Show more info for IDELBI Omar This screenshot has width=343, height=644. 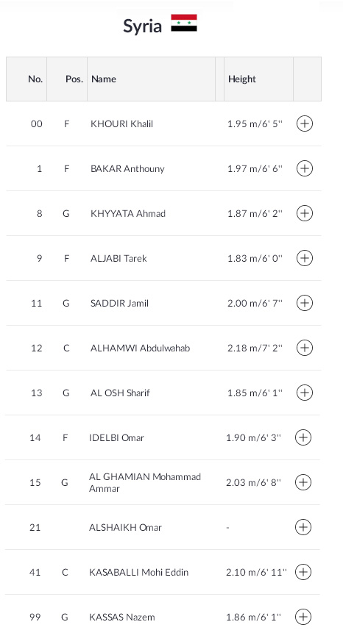pyautogui.click(x=303, y=437)
